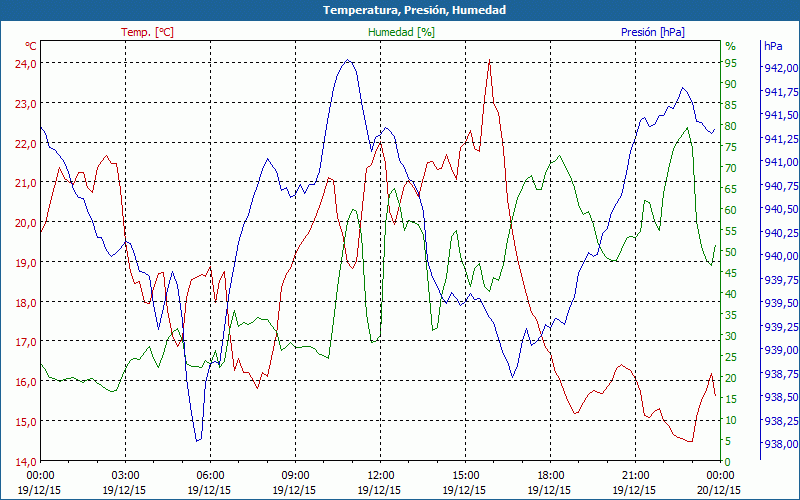The image size is (800, 500).
Task: Click the '941,75' pressure axis value
Action: pyautogui.click(x=781, y=91)
